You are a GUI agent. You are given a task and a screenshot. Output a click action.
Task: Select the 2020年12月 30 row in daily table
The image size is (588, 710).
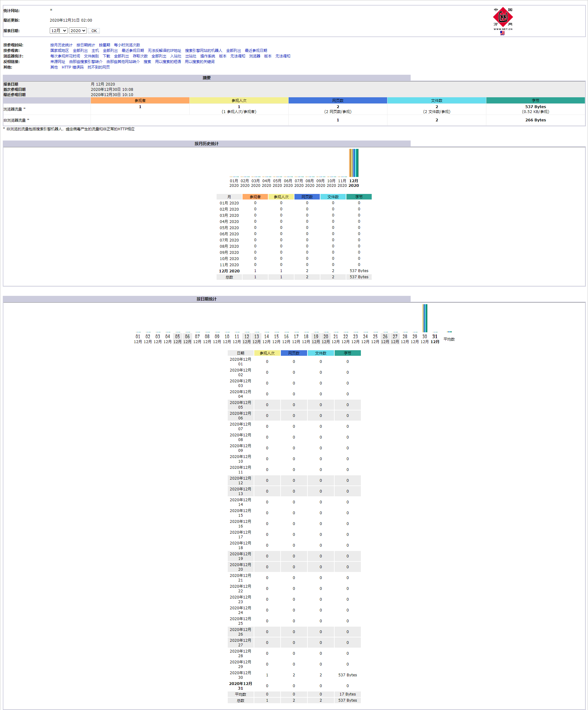(x=294, y=675)
